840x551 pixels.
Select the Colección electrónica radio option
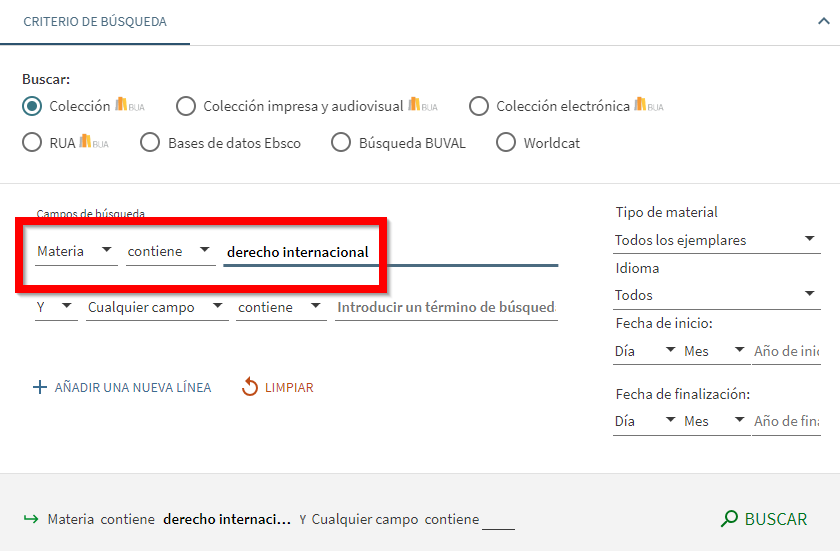tap(479, 106)
